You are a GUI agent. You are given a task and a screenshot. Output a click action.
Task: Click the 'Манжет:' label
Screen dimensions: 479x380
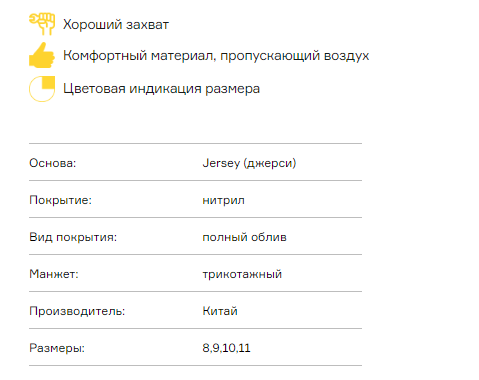pos(54,274)
